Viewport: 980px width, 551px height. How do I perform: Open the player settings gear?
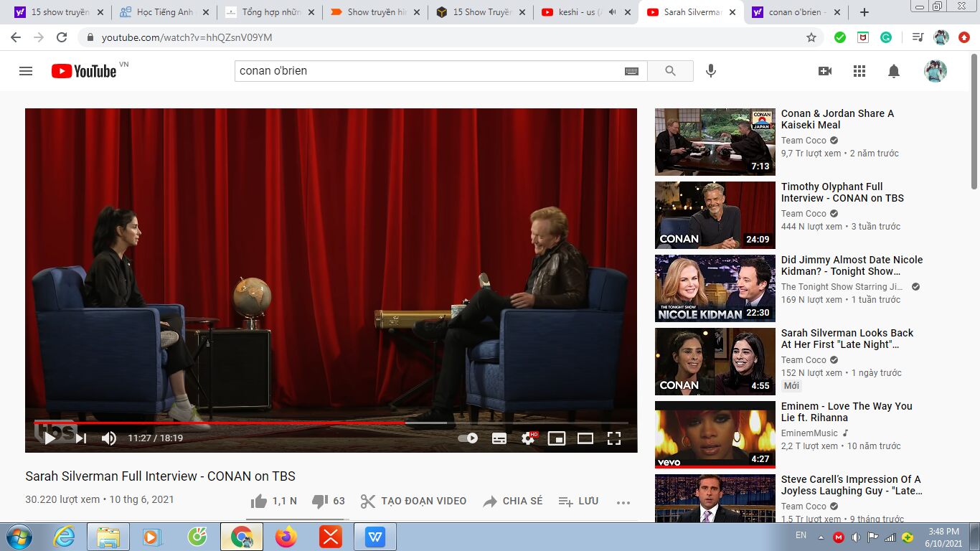pos(529,438)
